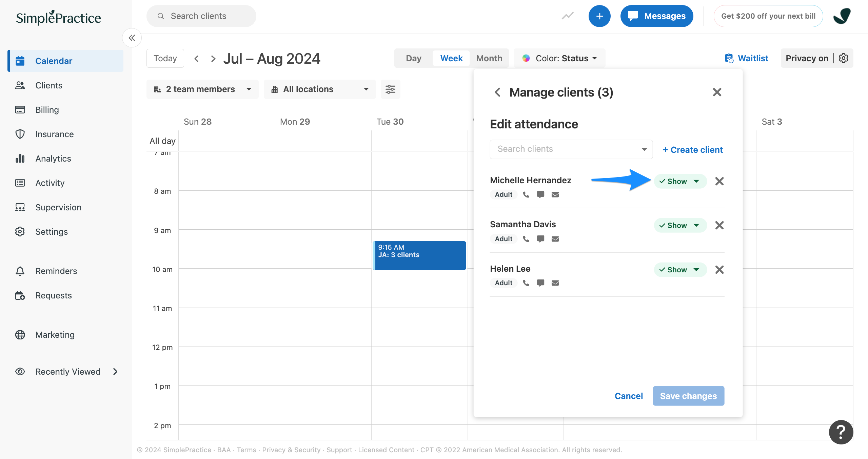868x459 pixels.
Task: Click Create client link
Action: 693,150
